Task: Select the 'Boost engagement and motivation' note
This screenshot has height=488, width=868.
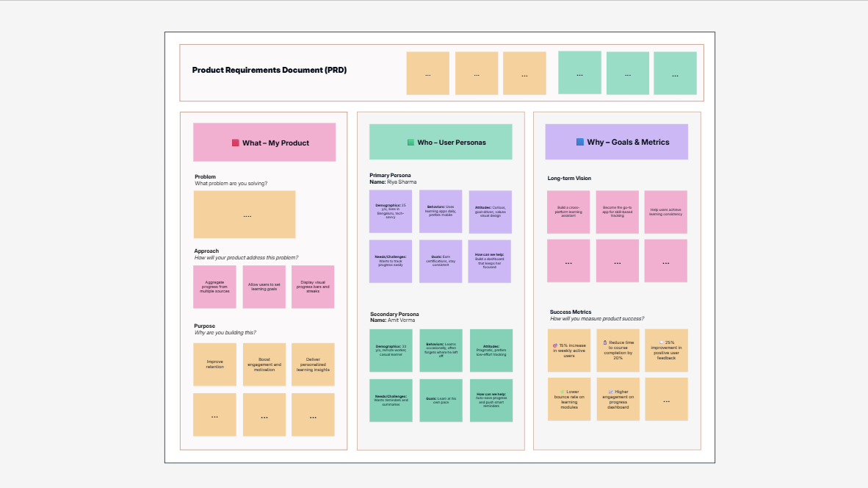Action: pyautogui.click(x=264, y=365)
